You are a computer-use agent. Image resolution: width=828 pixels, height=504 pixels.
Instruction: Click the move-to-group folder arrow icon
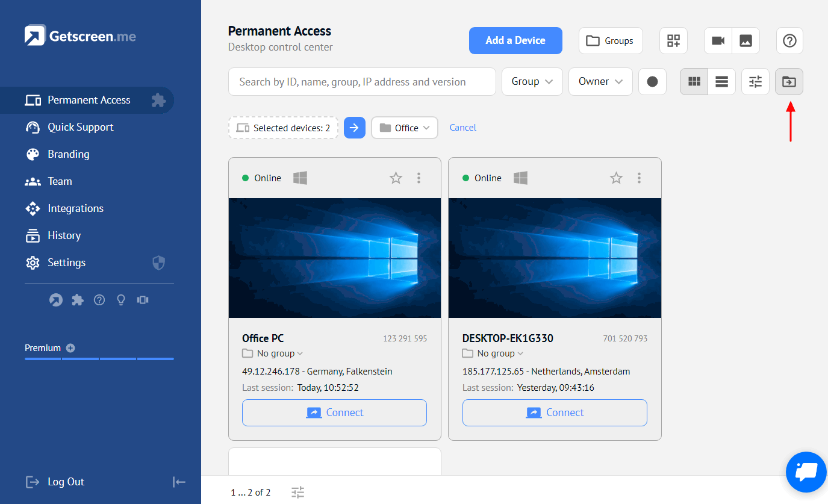point(789,82)
